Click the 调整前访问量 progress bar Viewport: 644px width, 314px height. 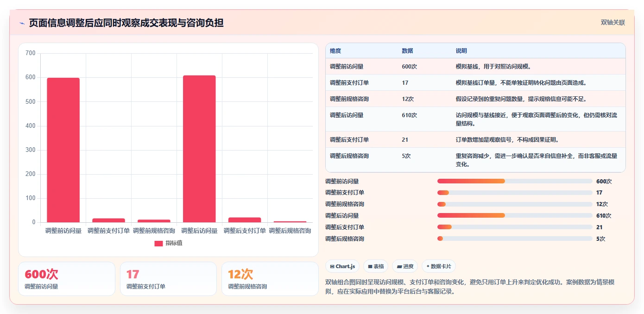[x=515, y=181]
